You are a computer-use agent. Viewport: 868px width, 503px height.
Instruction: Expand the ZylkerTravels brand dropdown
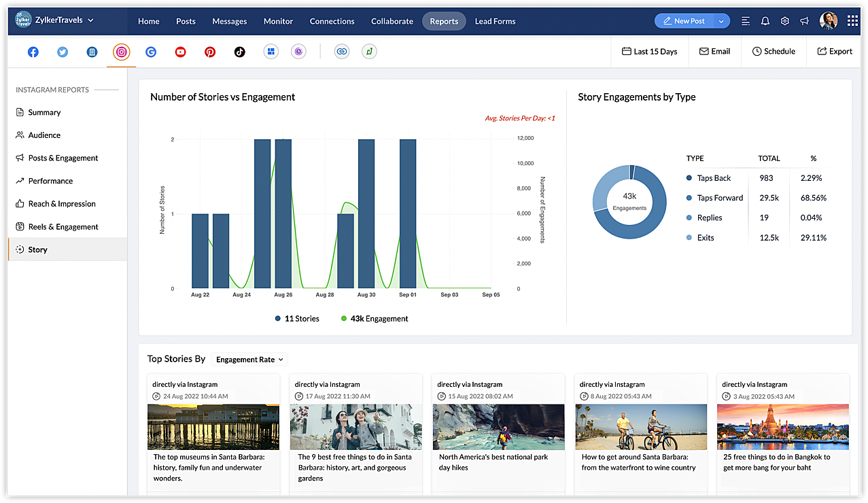[91, 20]
